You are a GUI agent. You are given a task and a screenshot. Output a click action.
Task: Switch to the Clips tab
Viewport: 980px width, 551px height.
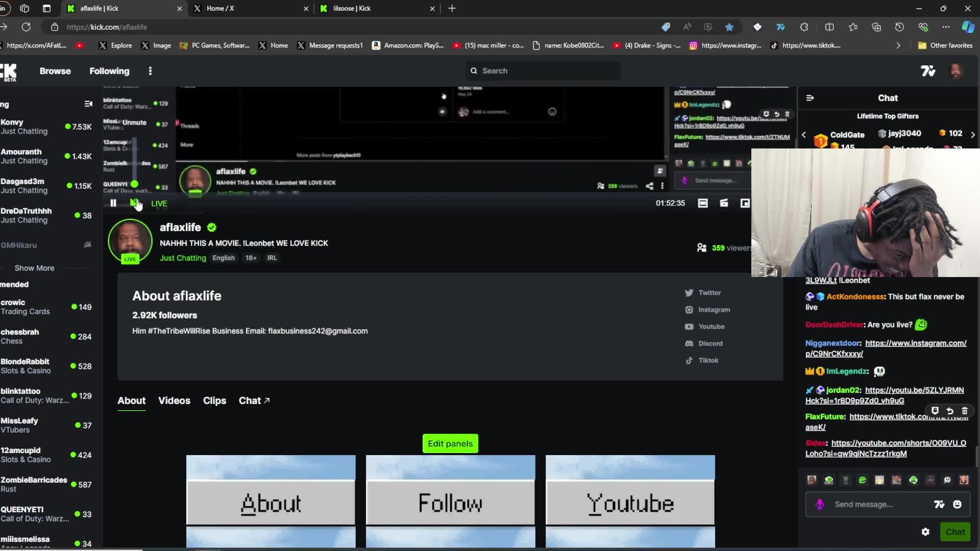coord(214,400)
